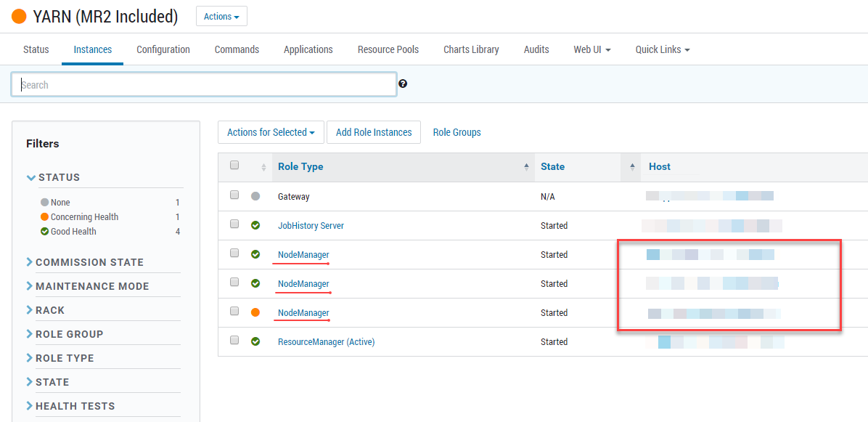Open the Actions dropdown next to YARN
Image resolution: width=868 pixels, height=422 pixels.
pyautogui.click(x=221, y=17)
